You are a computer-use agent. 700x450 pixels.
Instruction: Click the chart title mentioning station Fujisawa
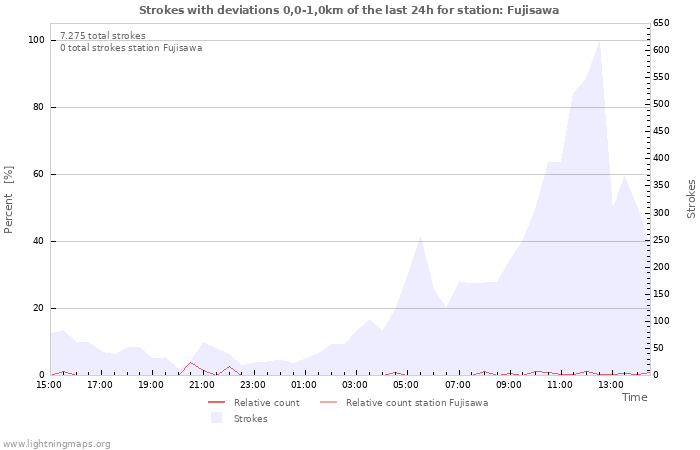click(x=349, y=10)
